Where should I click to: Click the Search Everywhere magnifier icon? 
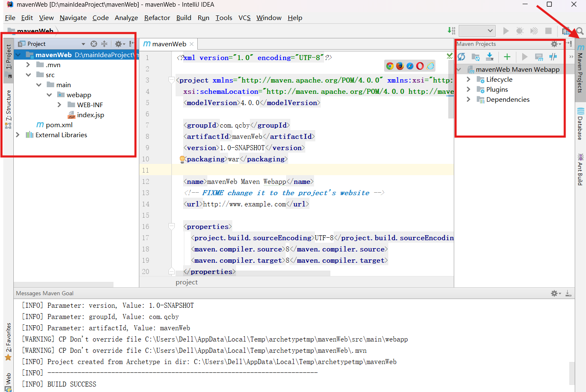coord(580,31)
